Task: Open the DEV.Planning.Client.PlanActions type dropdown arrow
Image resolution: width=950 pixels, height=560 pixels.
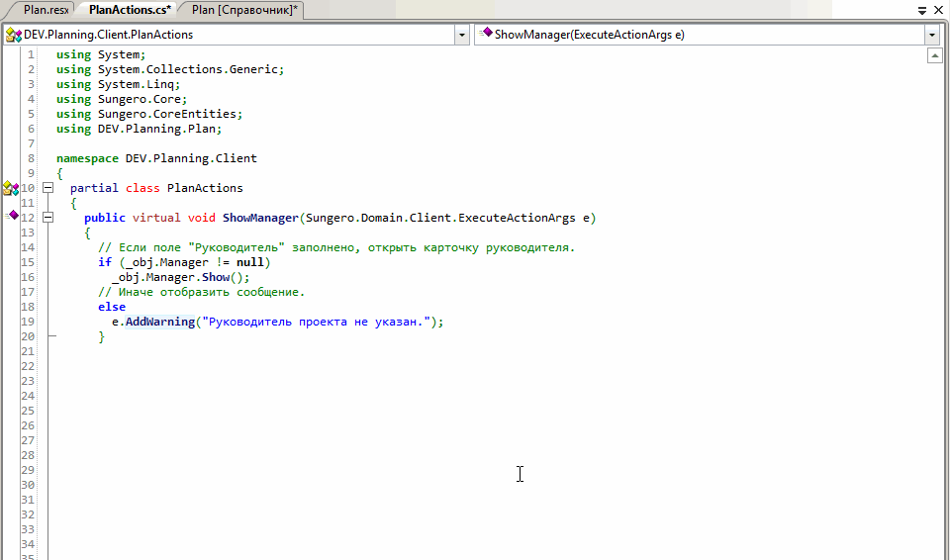Action: tap(462, 35)
